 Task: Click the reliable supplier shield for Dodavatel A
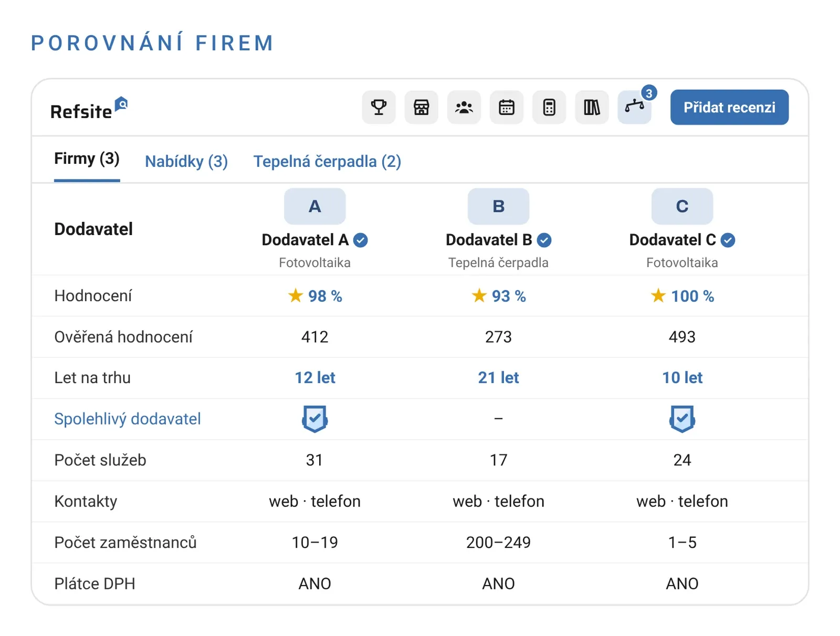(314, 419)
